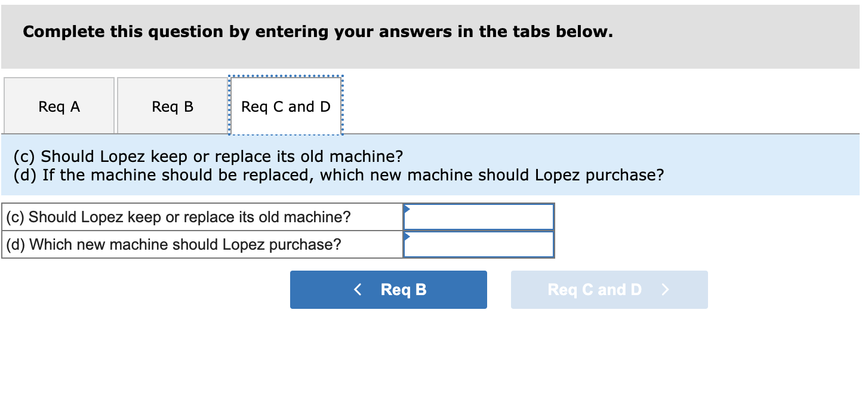
Task: Click the right chevron inside the Req C and D button
Action: (x=665, y=289)
